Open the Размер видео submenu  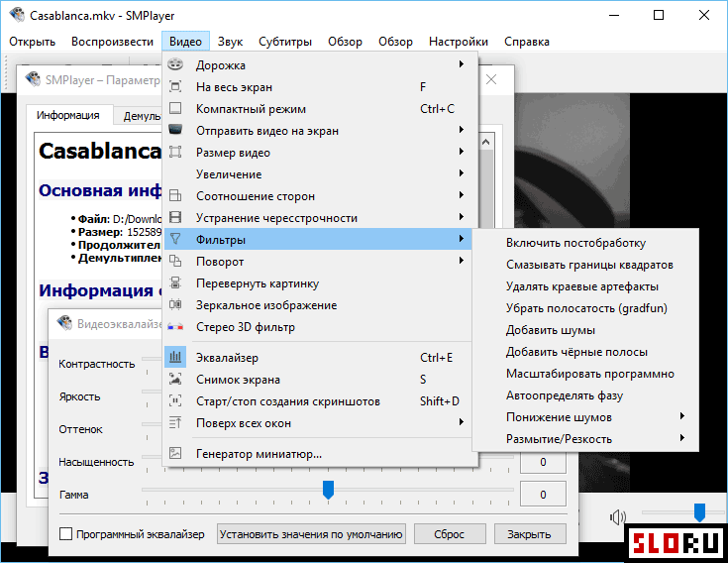318,153
